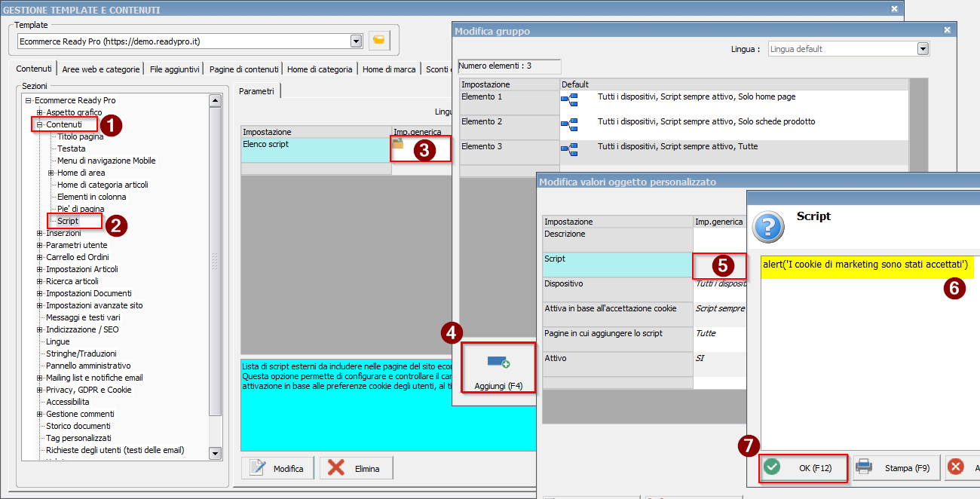980x499 pixels.
Task: Select Script in the sections tree
Action: tap(68, 221)
